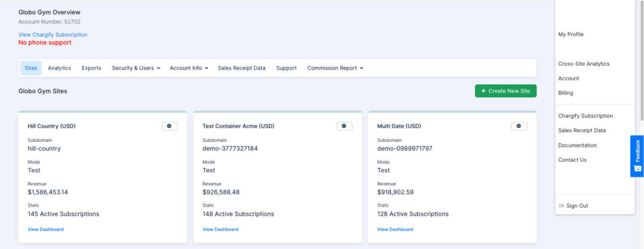Image resolution: width=644 pixels, height=249 pixels.
Task: Switch to the Analytics tab
Action: click(x=59, y=68)
